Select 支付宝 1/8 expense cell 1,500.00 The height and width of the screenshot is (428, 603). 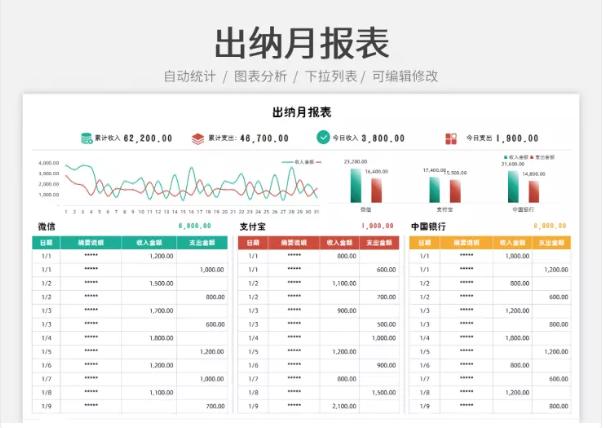pyautogui.click(x=379, y=393)
